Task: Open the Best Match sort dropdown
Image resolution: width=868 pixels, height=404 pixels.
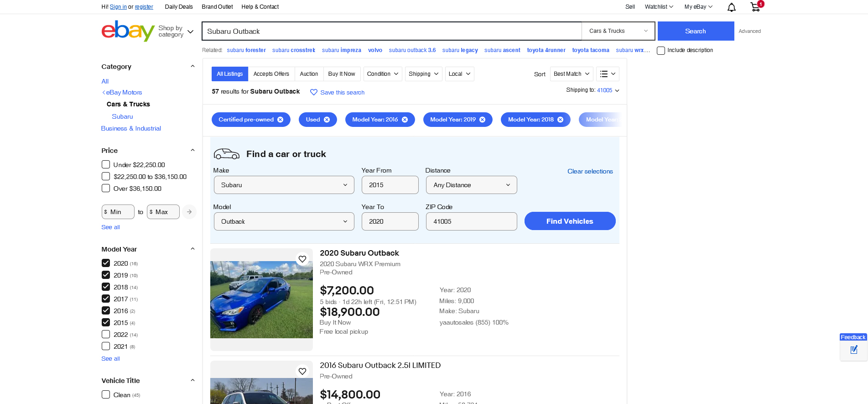Action: 572,74
